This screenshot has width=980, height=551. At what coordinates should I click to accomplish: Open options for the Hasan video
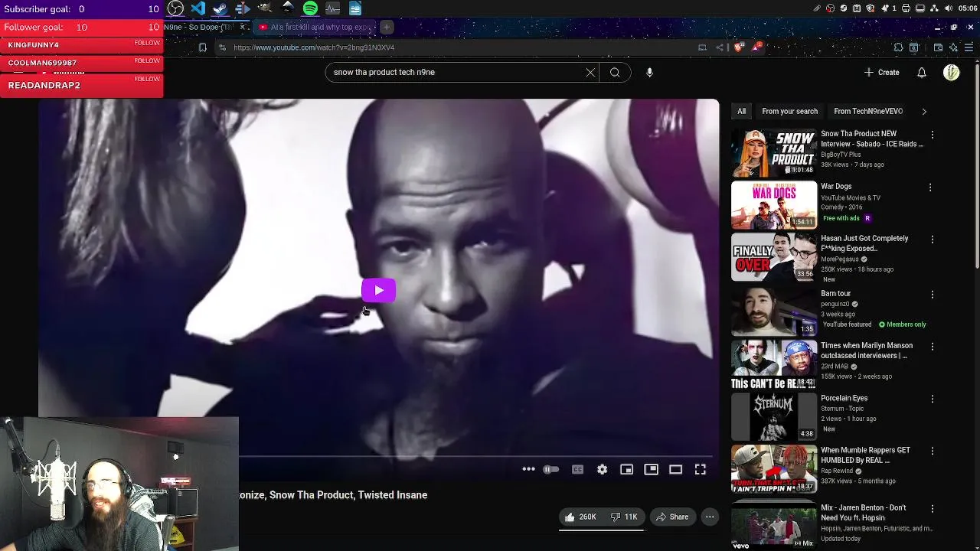point(932,240)
